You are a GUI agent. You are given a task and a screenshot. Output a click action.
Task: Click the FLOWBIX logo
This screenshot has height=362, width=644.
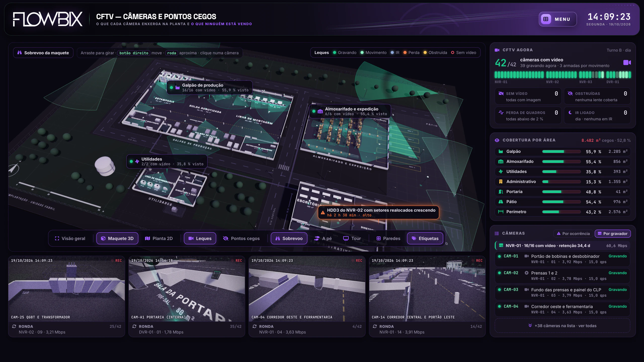pyautogui.click(x=48, y=19)
